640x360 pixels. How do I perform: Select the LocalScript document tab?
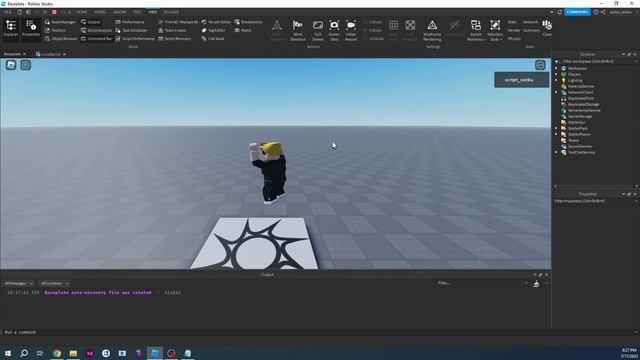pos(51,54)
